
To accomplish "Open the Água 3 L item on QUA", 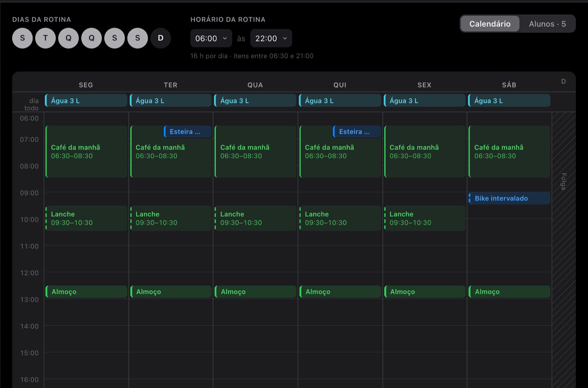I will [x=255, y=100].
